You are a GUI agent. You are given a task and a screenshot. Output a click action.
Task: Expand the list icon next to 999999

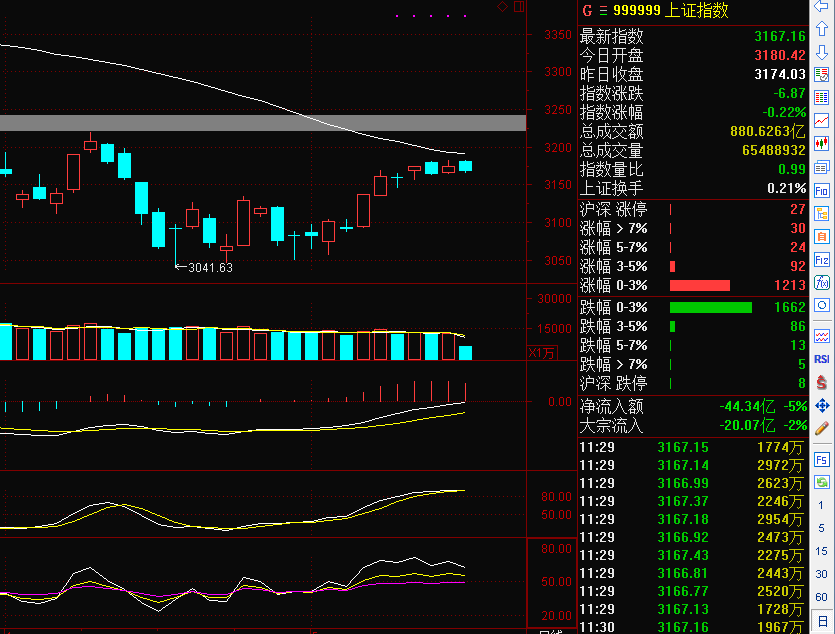(x=602, y=11)
